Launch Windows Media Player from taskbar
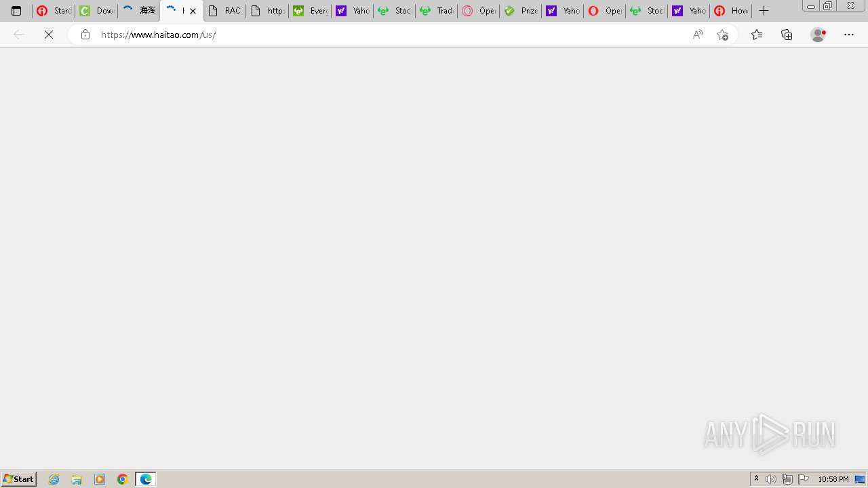The height and width of the screenshot is (488, 868). pyautogui.click(x=100, y=479)
